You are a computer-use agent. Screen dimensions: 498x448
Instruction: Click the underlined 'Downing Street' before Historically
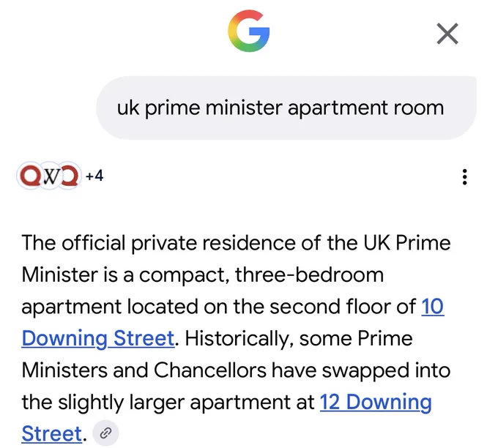pos(98,338)
